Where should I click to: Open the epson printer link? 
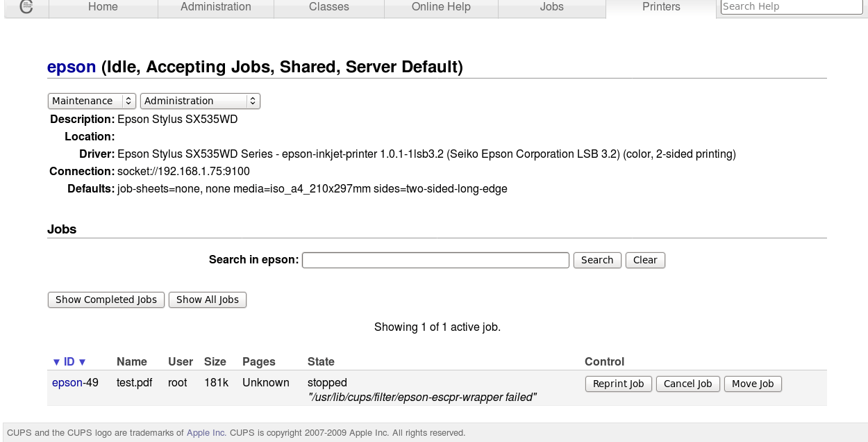click(x=71, y=67)
